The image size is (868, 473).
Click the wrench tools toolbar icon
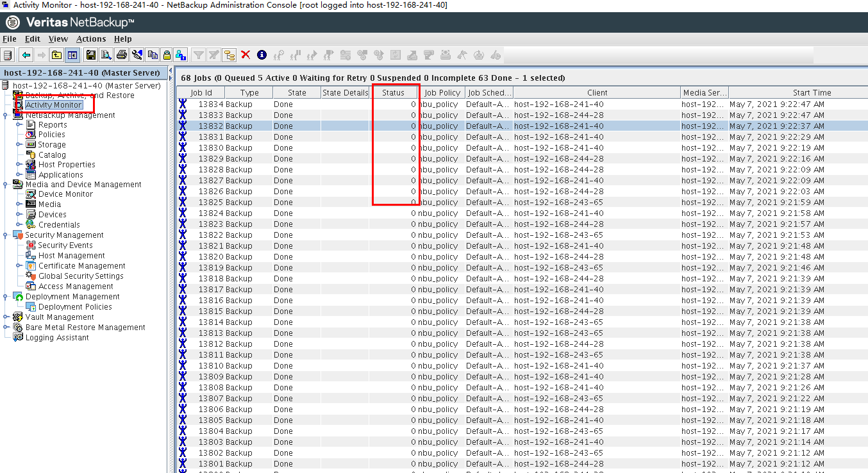click(137, 55)
